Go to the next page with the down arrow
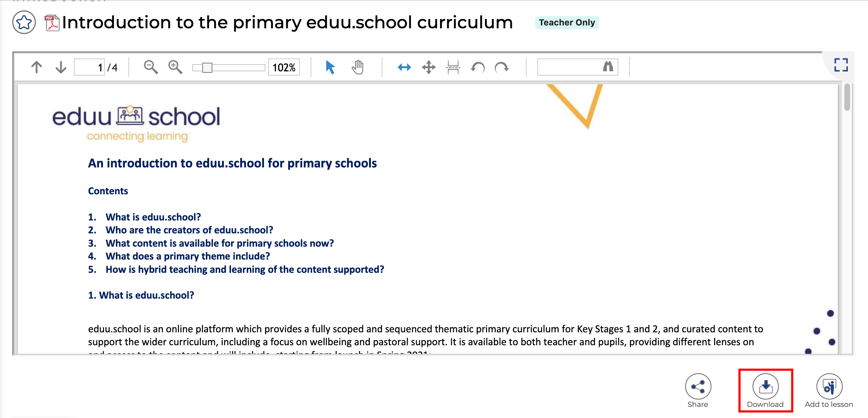This screenshot has height=418, width=868. 61,67
